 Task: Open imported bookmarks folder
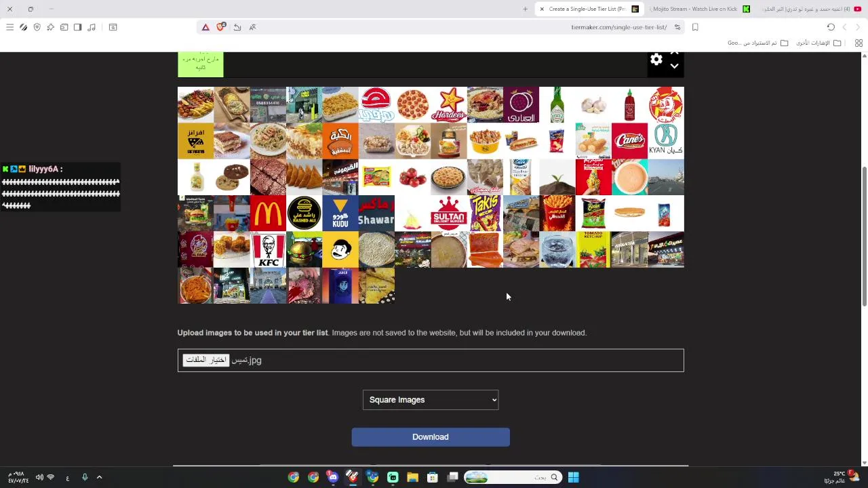(758, 43)
